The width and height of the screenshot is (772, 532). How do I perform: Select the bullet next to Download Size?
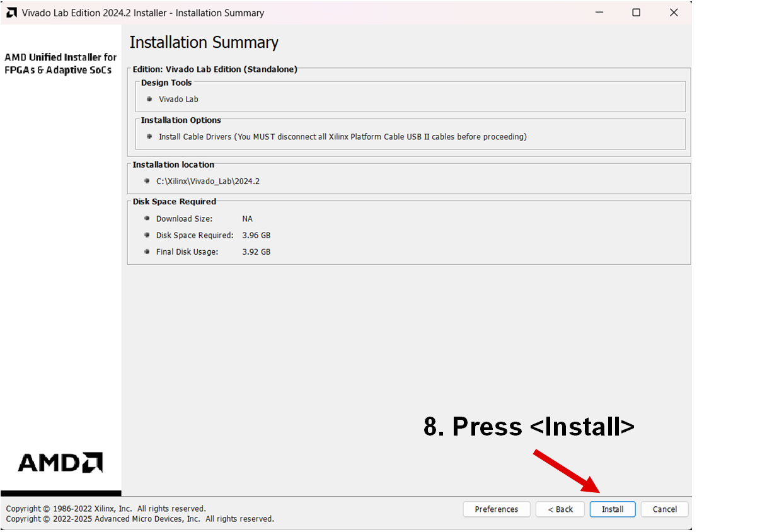147,219
